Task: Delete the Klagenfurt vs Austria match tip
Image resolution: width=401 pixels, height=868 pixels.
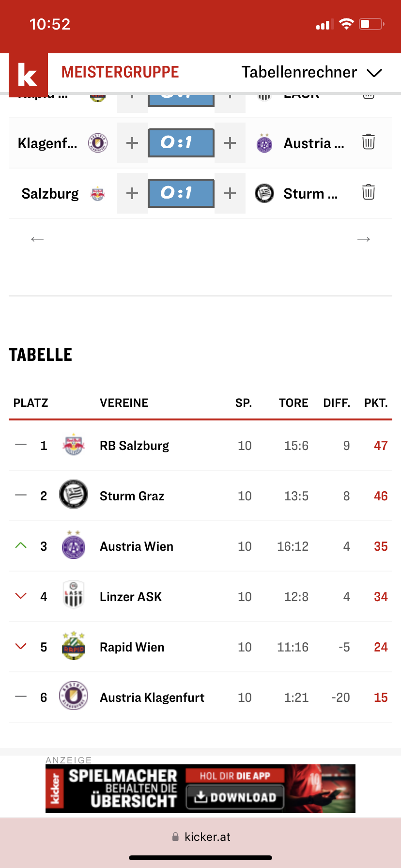Action: tap(369, 142)
